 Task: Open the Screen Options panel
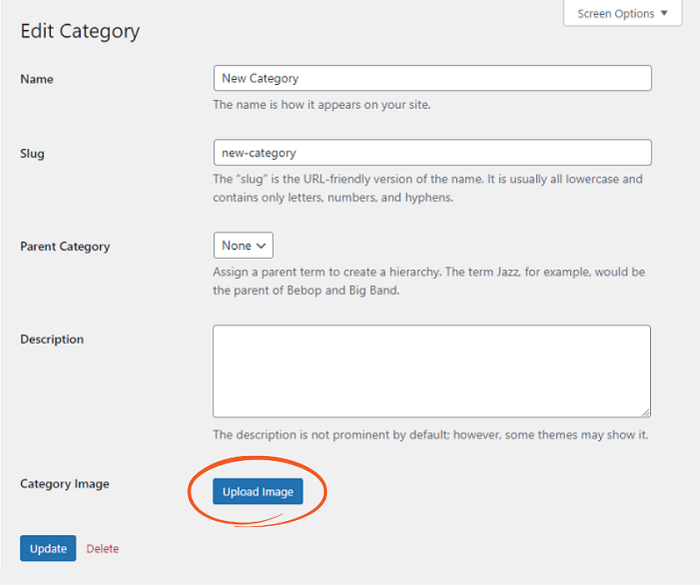622,13
